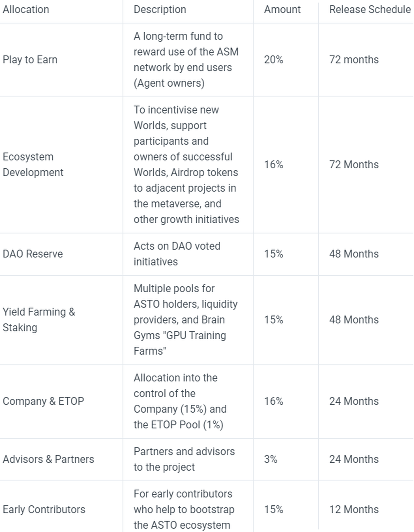Click the Description column header

160,9
